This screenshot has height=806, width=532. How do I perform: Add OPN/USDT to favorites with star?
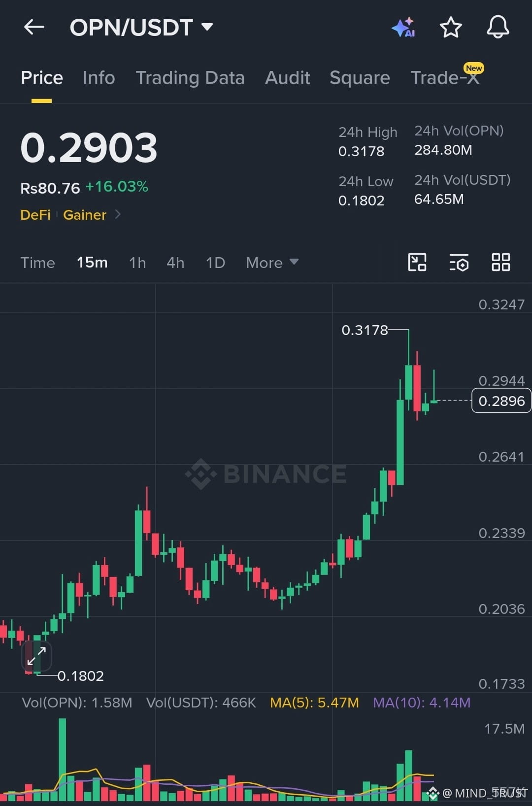tap(450, 27)
